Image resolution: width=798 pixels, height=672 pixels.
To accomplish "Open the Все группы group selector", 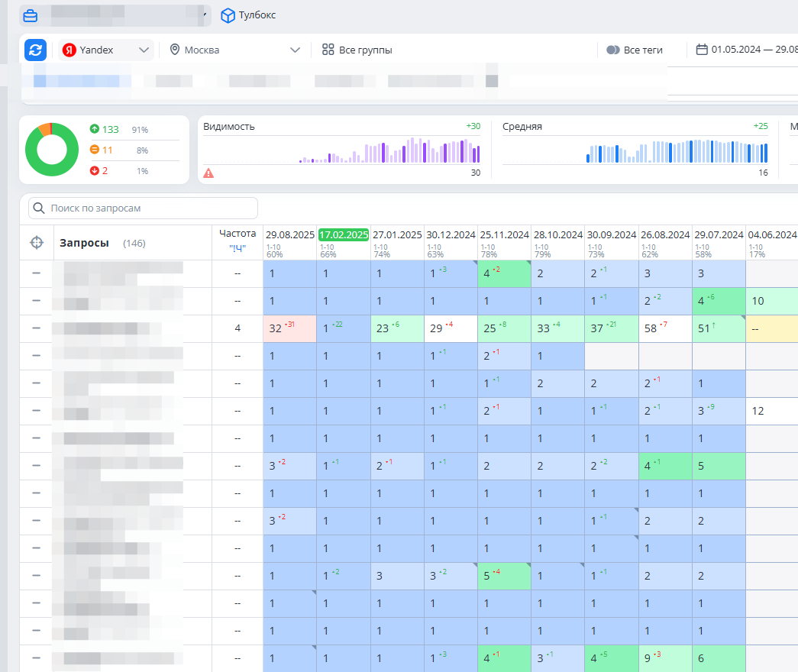I will 357,50.
